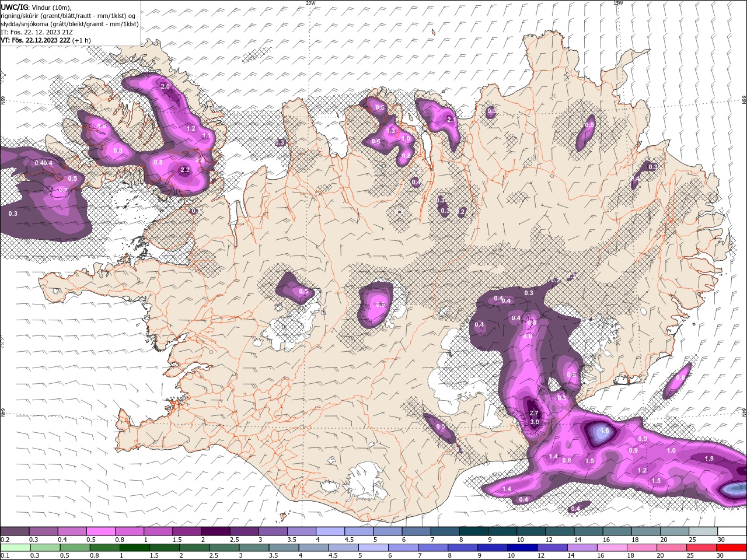
Task: Click the 2.0 value label in the northwest
Action: (x=165, y=86)
